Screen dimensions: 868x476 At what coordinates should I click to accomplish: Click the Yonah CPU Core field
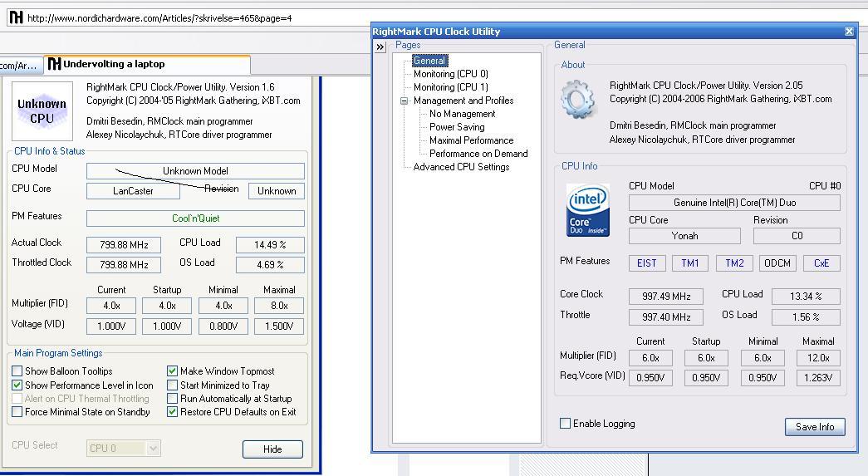click(x=684, y=236)
